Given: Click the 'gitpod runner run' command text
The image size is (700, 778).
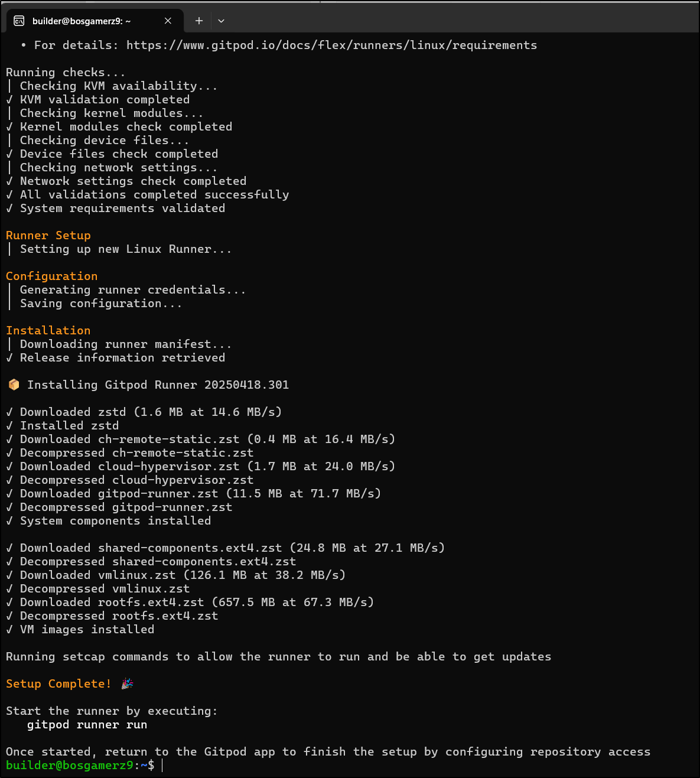Looking at the screenshot, I should coord(87,725).
